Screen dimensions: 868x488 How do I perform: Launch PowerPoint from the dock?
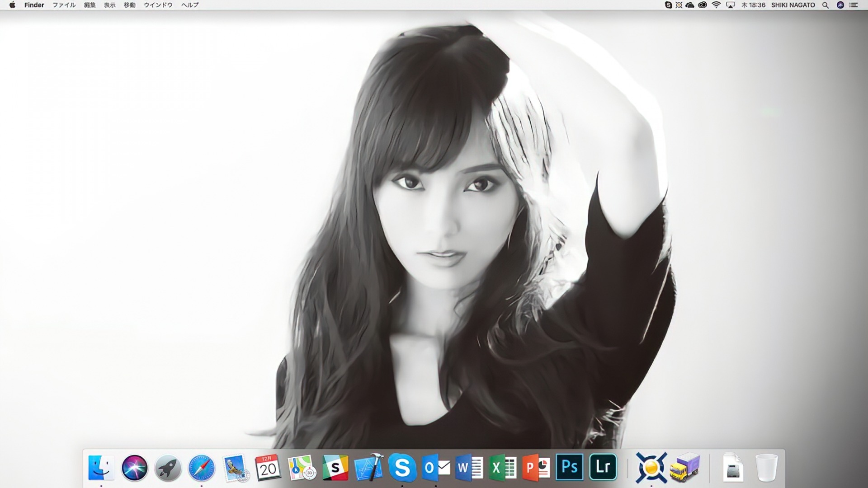point(536,467)
